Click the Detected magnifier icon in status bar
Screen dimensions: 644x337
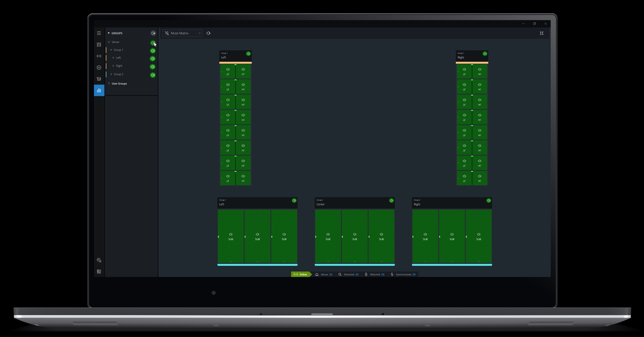tap(340, 274)
